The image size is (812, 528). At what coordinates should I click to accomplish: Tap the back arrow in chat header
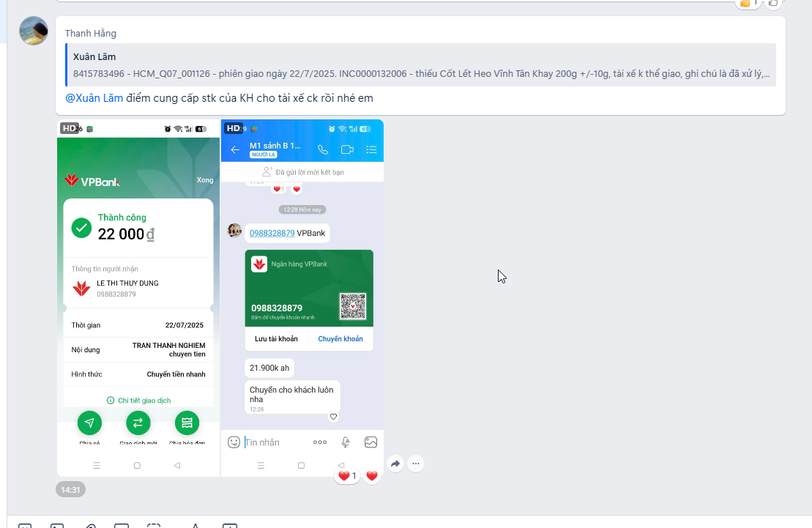coord(235,149)
